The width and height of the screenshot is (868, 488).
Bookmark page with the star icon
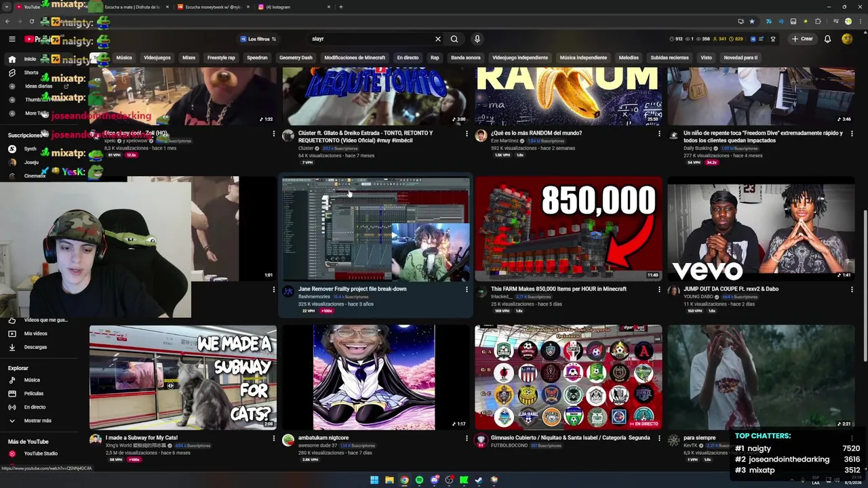pyautogui.click(x=751, y=22)
